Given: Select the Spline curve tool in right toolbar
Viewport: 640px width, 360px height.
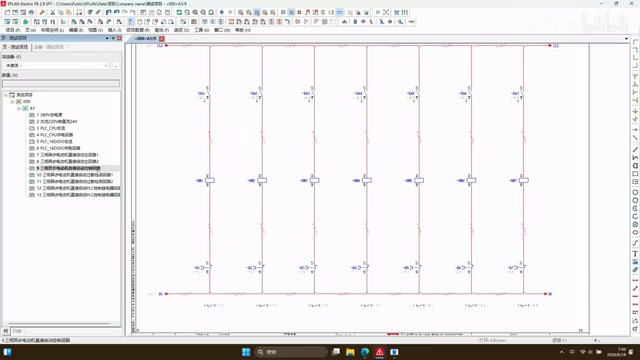Looking at the screenshot, I should tap(635, 243).
